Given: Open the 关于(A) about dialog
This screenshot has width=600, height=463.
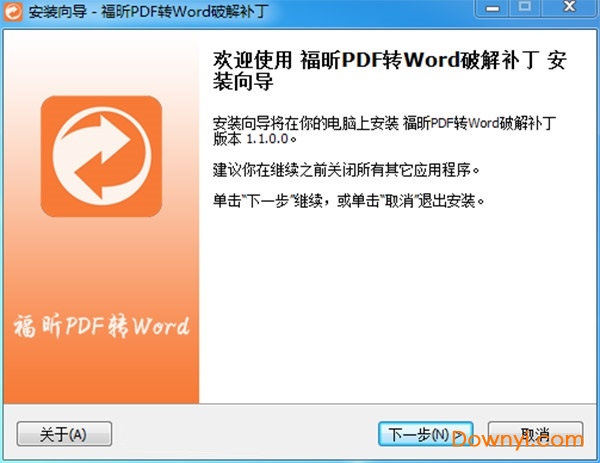Looking at the screenshot, I should pyautogui.click(x=64, y=434).
